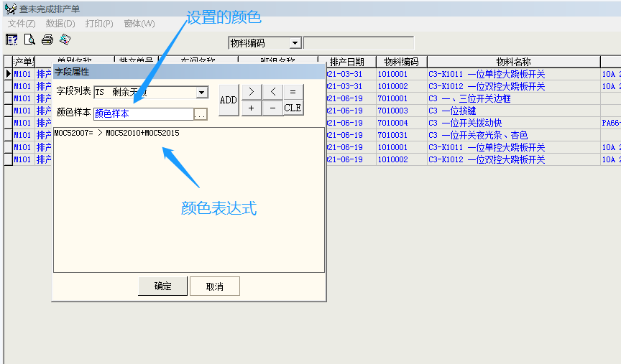Insert the equals operator
621x364 pixels.
tap(293, 92)
